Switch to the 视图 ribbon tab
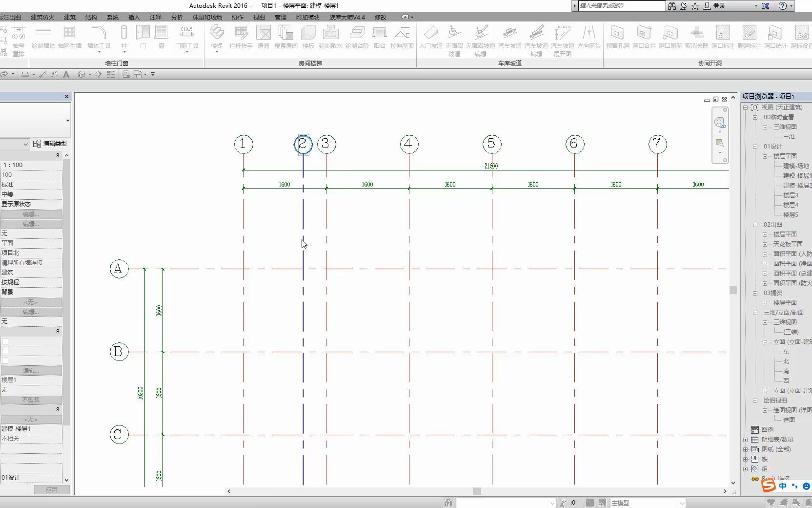Screen dimensions: 812x508 [259, 17]
